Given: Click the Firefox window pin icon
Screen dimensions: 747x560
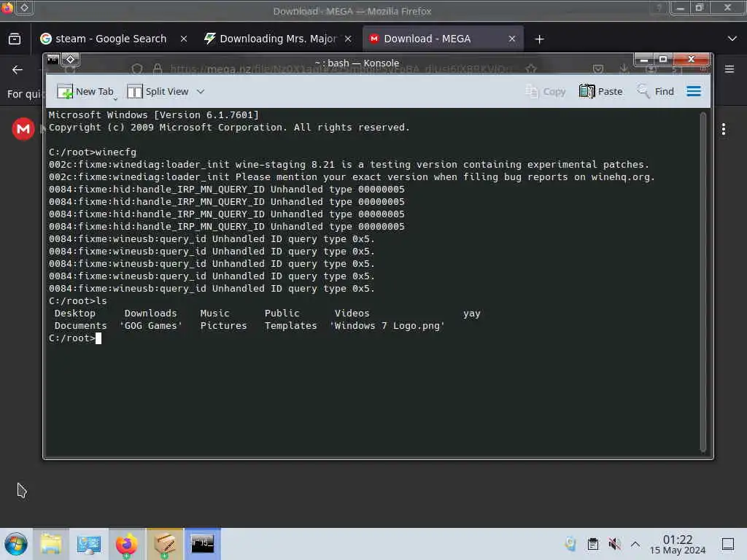Looking at the screenshot, I should (x=25, y=7).
